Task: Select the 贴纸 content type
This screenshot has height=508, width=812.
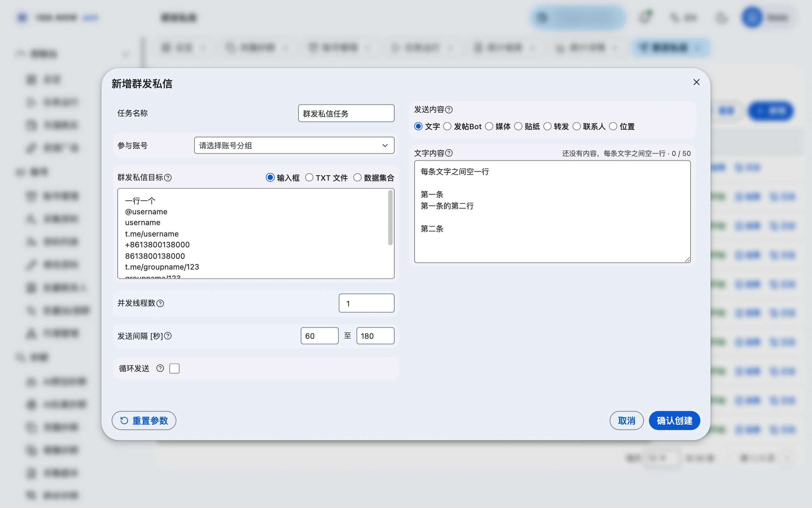Action: (518, 126)
